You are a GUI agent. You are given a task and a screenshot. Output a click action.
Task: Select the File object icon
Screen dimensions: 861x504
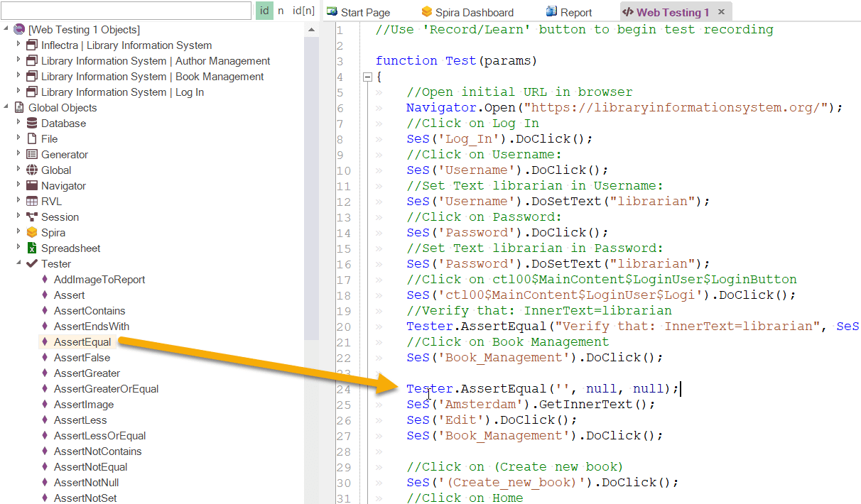31,138
